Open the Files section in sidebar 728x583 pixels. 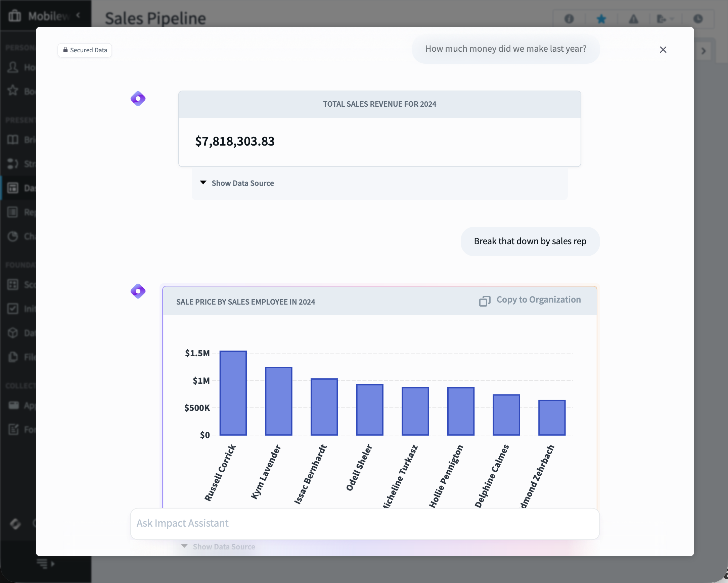(x=12, y=357)
